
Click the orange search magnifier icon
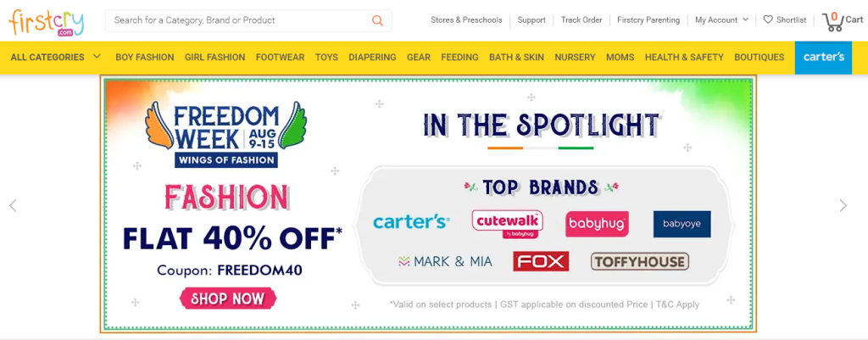[x=377, y=20]
